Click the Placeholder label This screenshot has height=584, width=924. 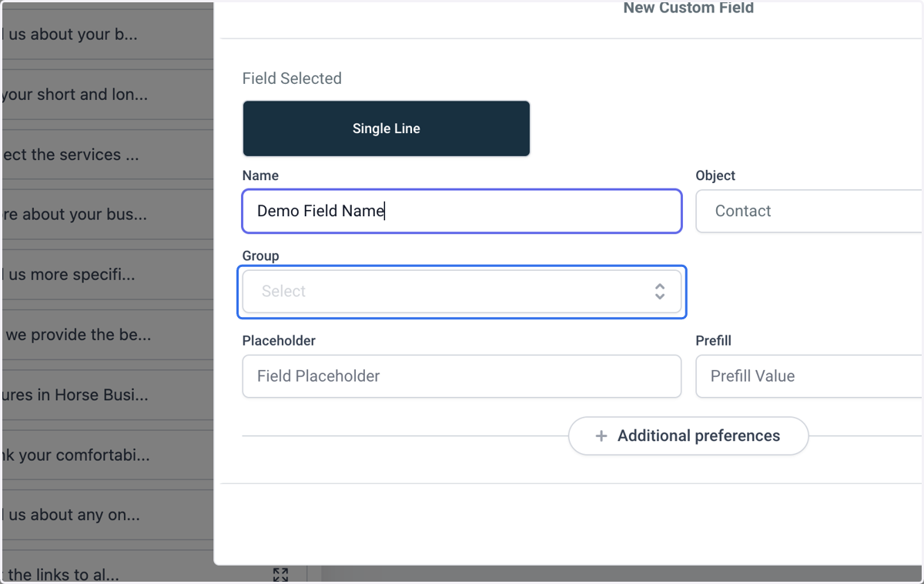pyautogui.click(x=279, y=340)
